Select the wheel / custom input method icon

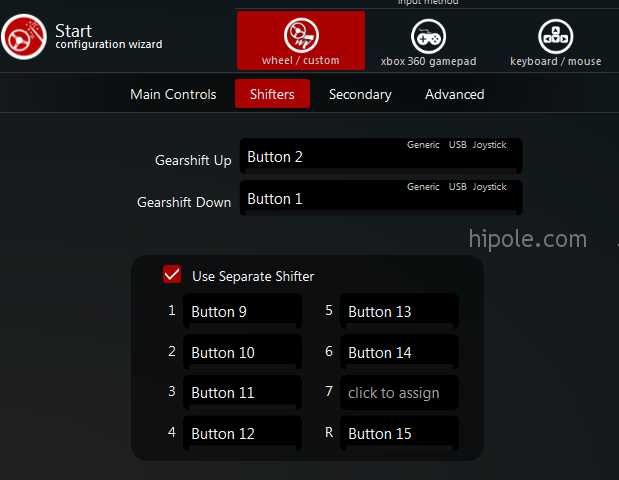[x=301, y=35]
